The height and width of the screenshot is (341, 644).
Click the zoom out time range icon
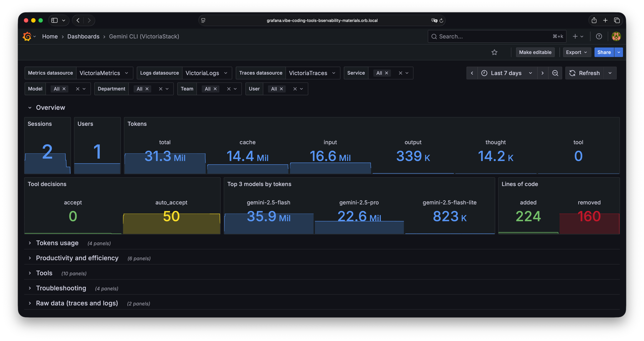tap(555, 73)
